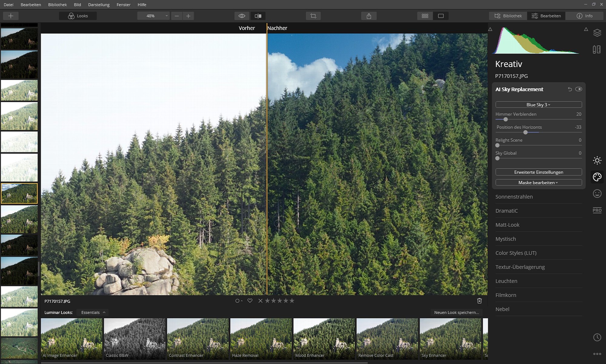Toggle AI Sky Replacement visibility switch
The width and height of the screenshot is (606, 364).
pyautogui.click(x=578, y=89)
